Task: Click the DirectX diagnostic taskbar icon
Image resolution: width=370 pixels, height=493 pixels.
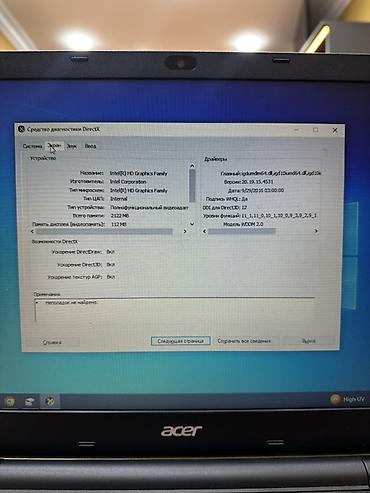Action: tap(50, 401)
